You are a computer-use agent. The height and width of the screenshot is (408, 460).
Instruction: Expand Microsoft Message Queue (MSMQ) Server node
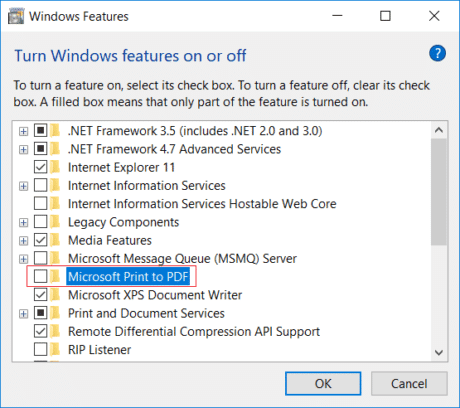[23, 259]
